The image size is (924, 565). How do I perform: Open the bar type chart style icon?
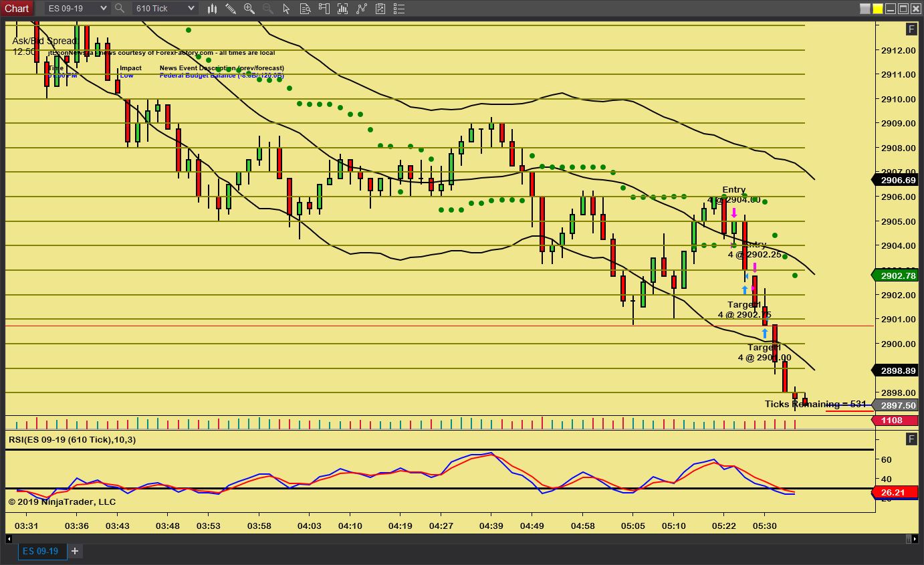(x=213, y=8)
